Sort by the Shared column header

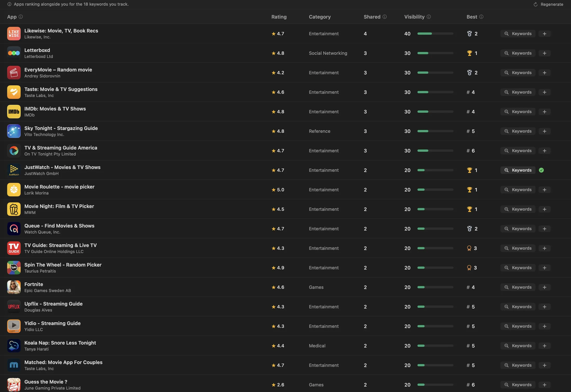[x=372, y=17]
